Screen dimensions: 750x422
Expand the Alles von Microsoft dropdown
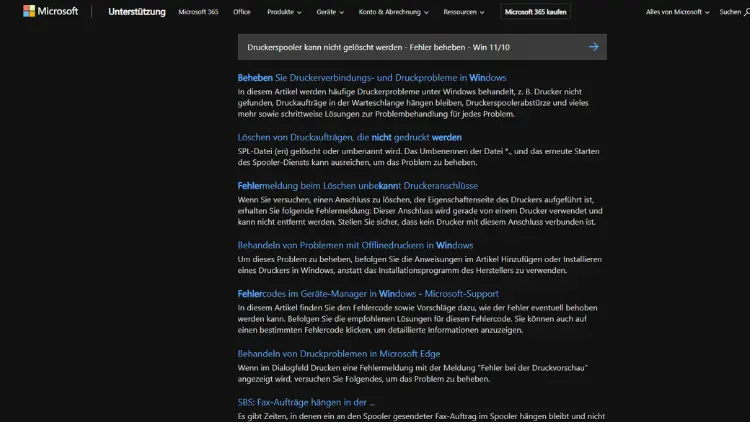(x=677, y=12)
